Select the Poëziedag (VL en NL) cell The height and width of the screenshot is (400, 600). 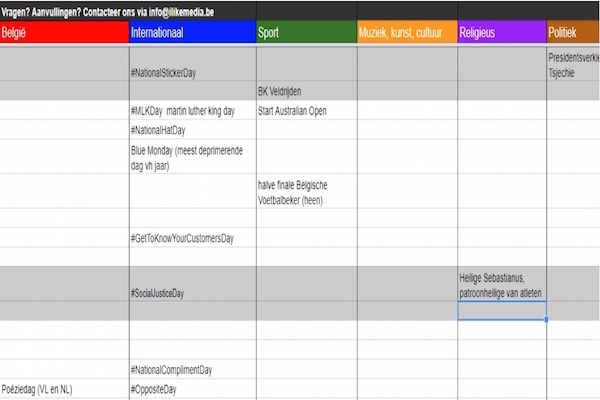(64, 389)
